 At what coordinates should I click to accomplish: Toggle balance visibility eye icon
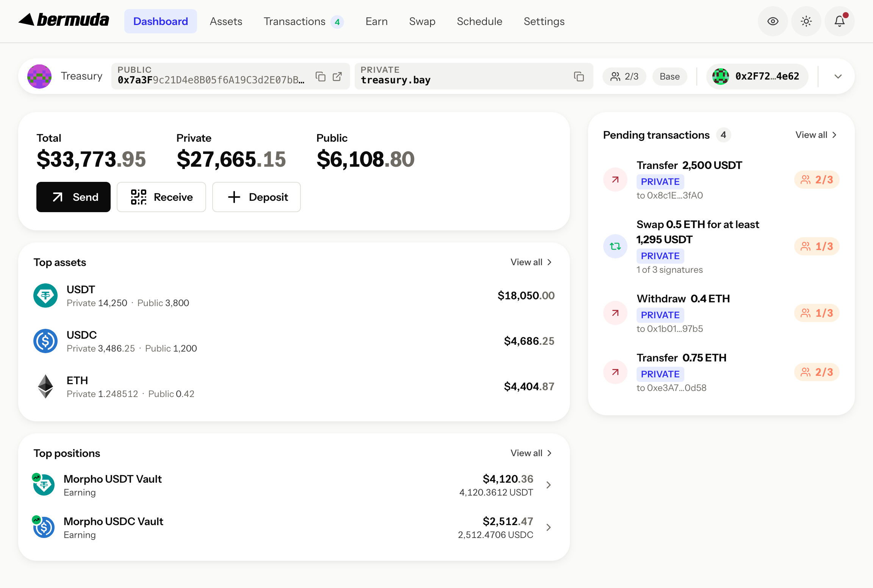(773, 21)
